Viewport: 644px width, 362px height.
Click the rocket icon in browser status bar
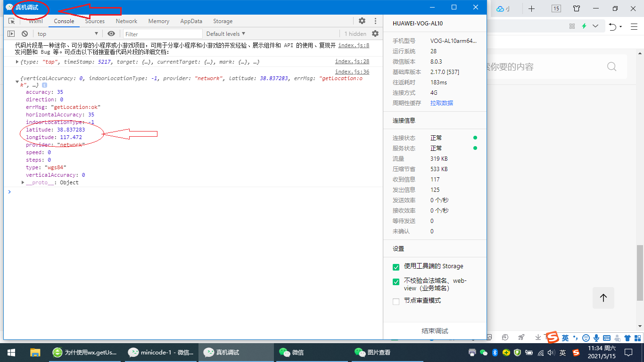click(x=521, y=337)
